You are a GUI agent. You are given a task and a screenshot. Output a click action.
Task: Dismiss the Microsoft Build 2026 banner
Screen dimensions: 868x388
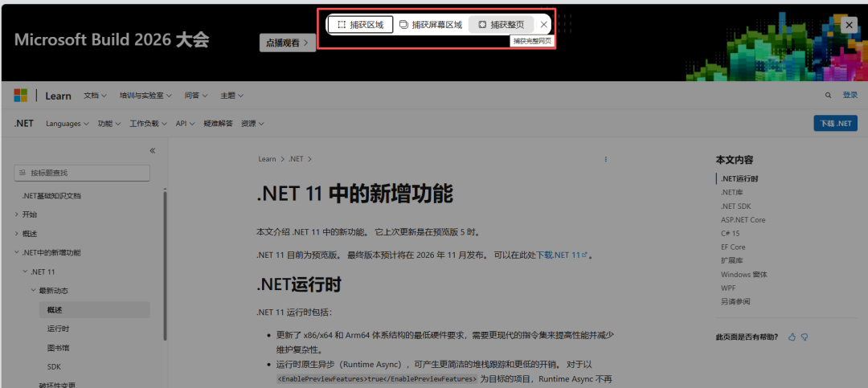click(x=849, y=25)
